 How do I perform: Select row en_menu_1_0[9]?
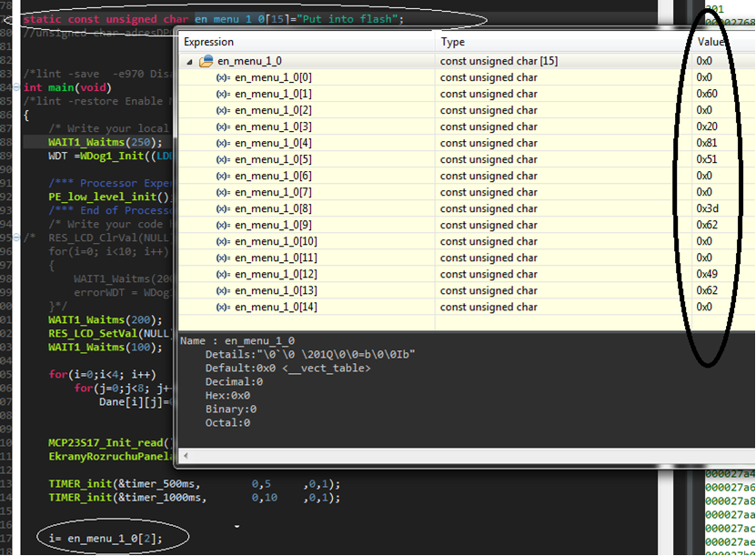click(x=467, y=225)
